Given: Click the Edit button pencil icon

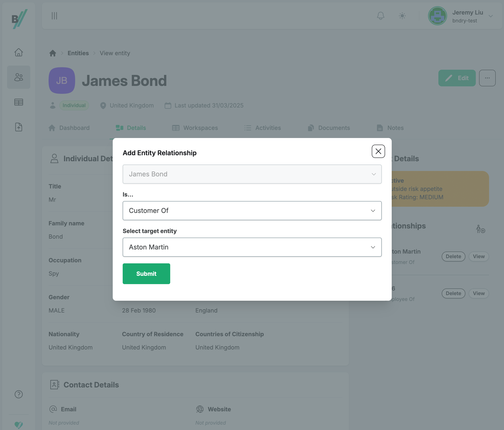Looking at the screenshot, I should click(x=449, y=78).
